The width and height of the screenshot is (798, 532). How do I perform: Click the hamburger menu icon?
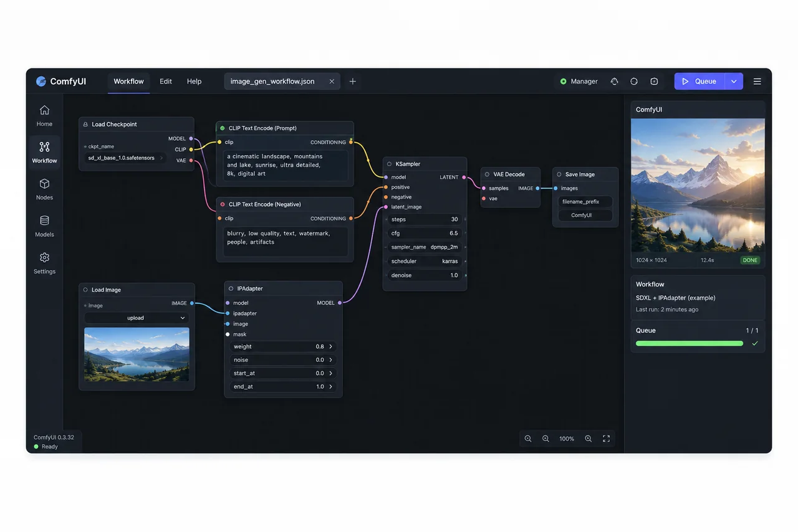pos(757,82)
